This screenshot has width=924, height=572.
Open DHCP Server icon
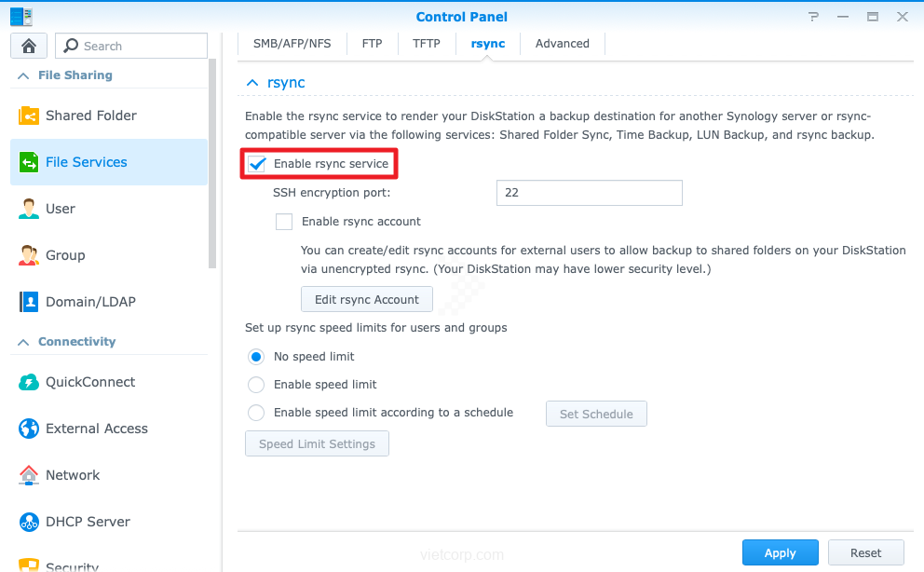pyautogui.click(x=29, y=522)
